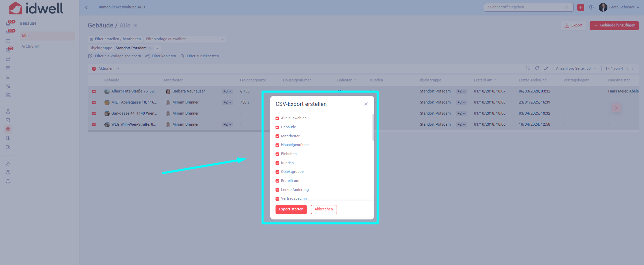Expand the 'Aktionen' dropdown
Image resolution: width=644 pixels, height=265 pixels.
coord(109,69)
